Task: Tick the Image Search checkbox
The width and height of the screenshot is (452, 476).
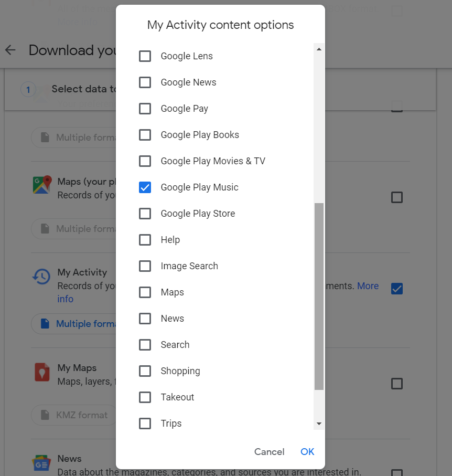Action: click(145, 266)
